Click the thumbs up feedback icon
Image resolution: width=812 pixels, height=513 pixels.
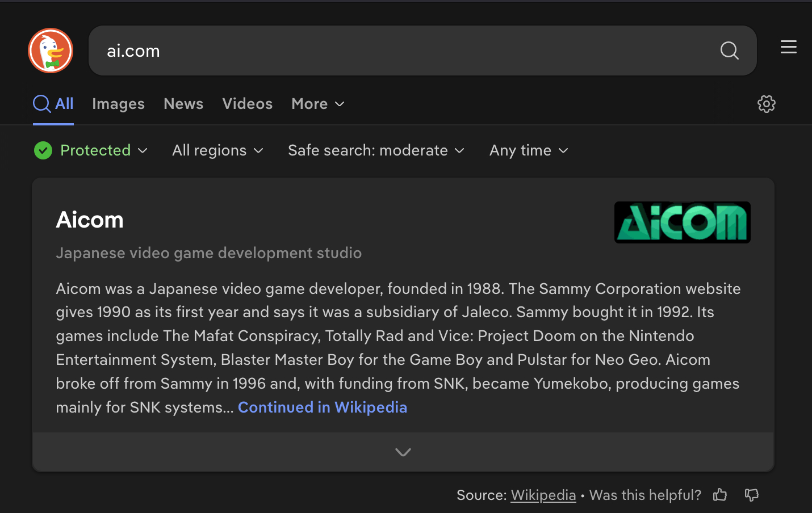[x=720, y=495]
